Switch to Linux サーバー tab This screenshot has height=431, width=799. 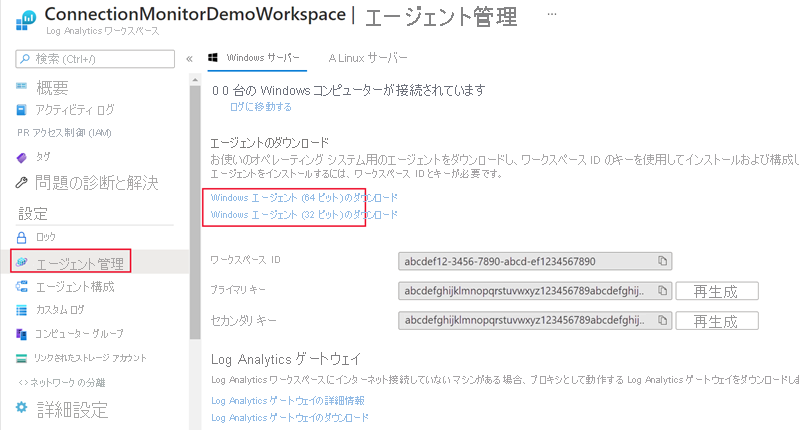367,58
